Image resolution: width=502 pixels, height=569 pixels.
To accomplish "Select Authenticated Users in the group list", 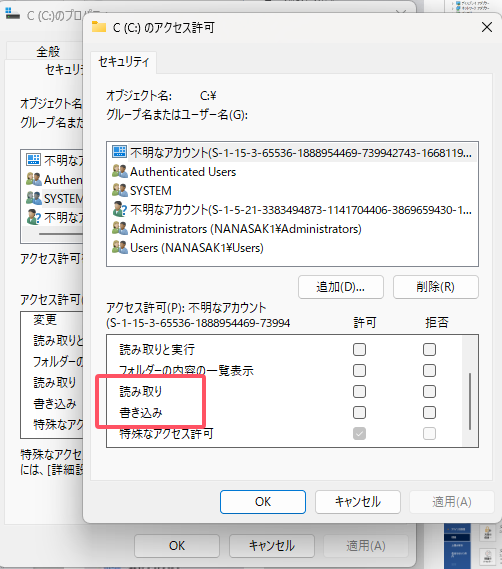I will [183, 172].
